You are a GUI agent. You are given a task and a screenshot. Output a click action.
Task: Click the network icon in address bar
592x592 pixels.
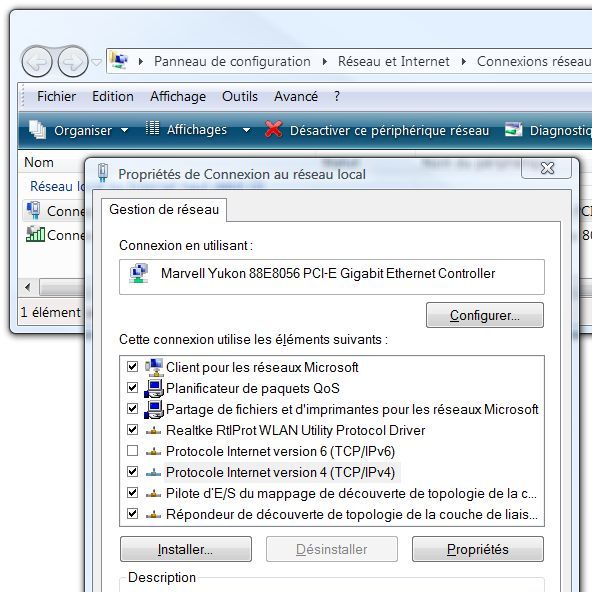coord(119,60)
